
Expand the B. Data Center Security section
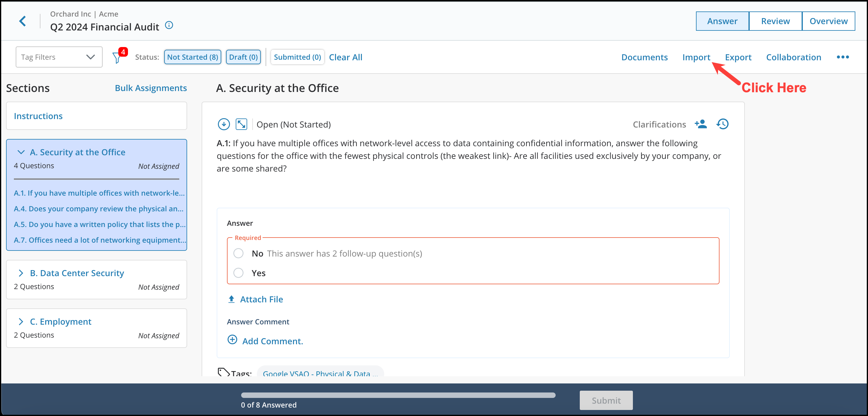click(x=21, y=273)
